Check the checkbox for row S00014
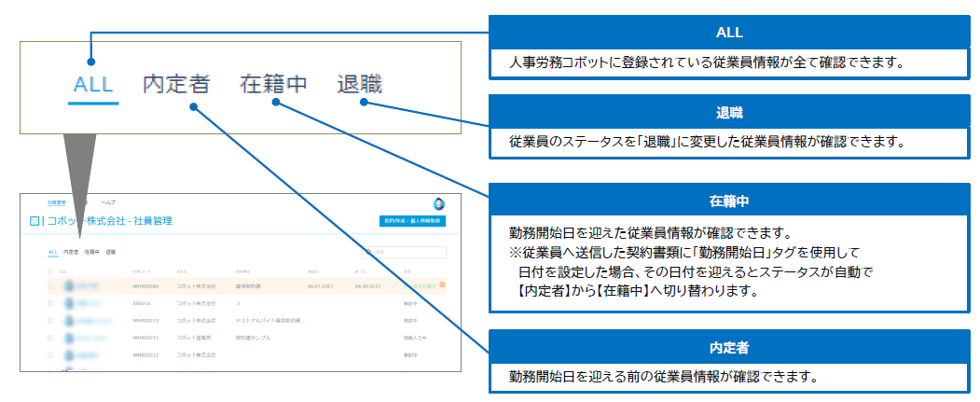This screenshot has width=980, height=402. tap(50, 303)
